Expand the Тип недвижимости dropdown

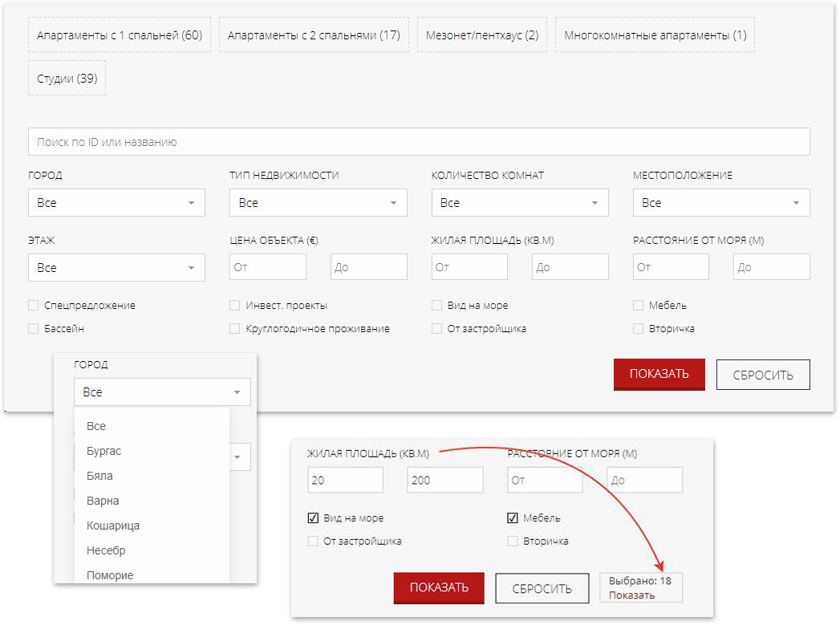pos(318,203)
